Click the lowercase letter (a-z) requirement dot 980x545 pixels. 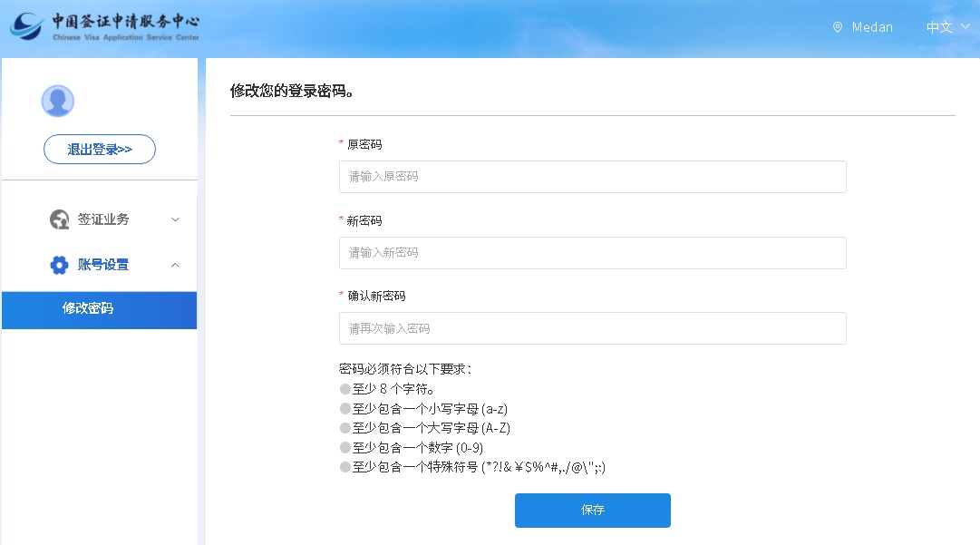click(344, 409)
